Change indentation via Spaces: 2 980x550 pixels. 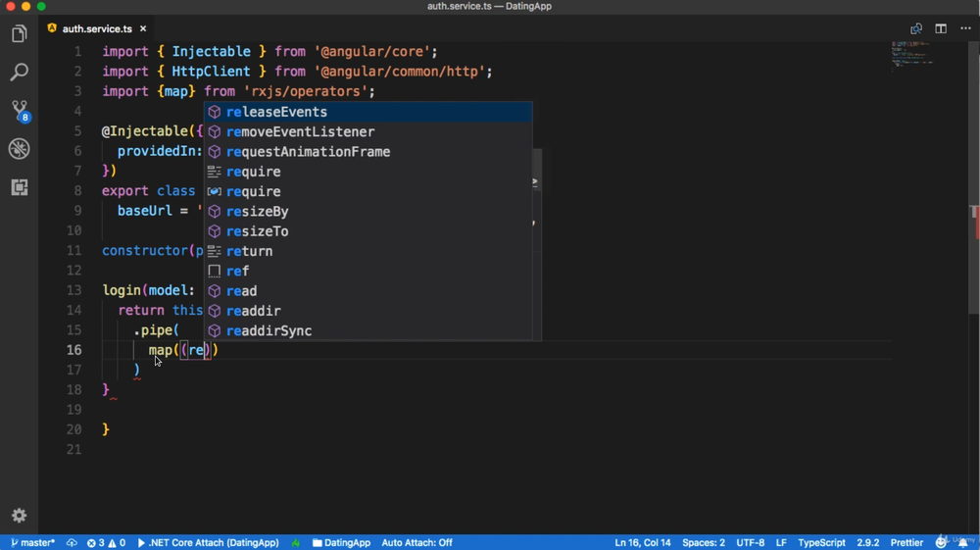point(704,542)
